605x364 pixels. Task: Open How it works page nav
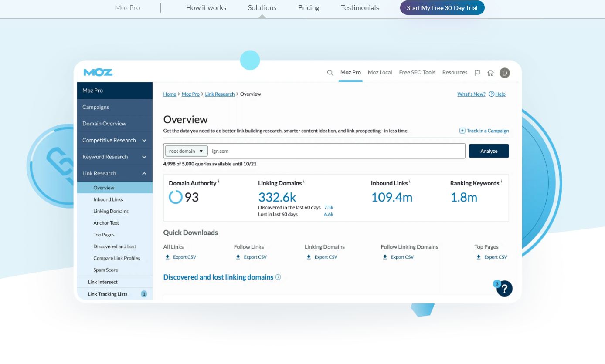tap(206, 8)
